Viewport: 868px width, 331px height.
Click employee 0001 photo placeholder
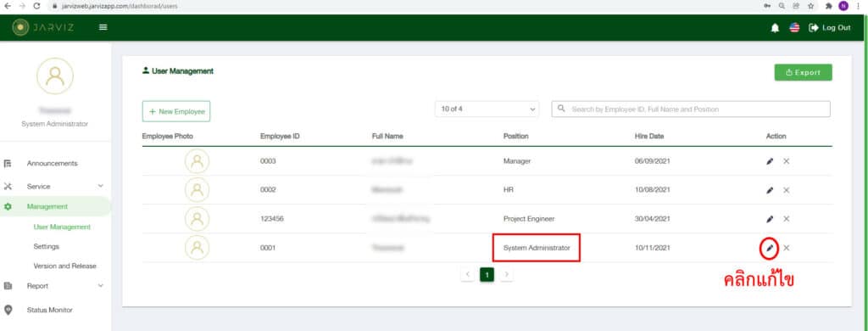[x=197, y=248]
